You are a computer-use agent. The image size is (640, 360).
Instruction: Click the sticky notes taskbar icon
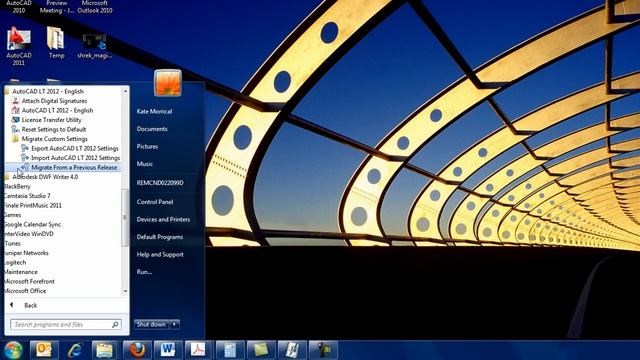[261, 350]
